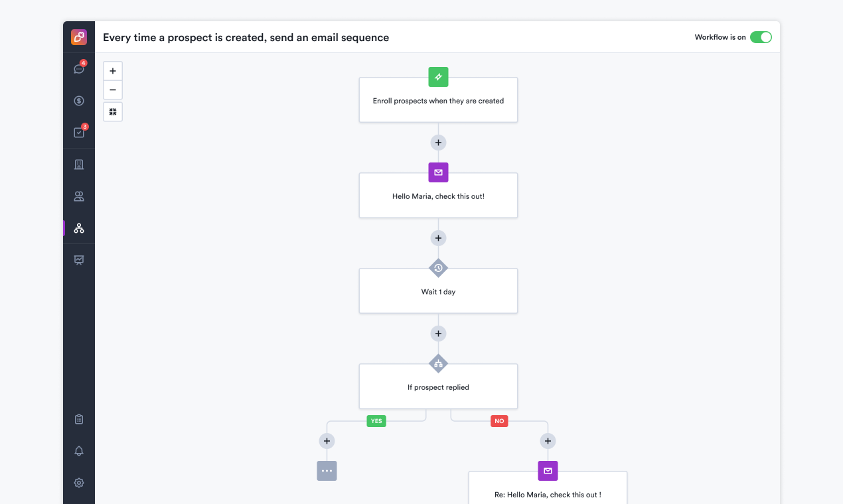Open the 'Hello Maria, check this out!' email step
This screenshot has width=843, height=504.
(438, 196)
